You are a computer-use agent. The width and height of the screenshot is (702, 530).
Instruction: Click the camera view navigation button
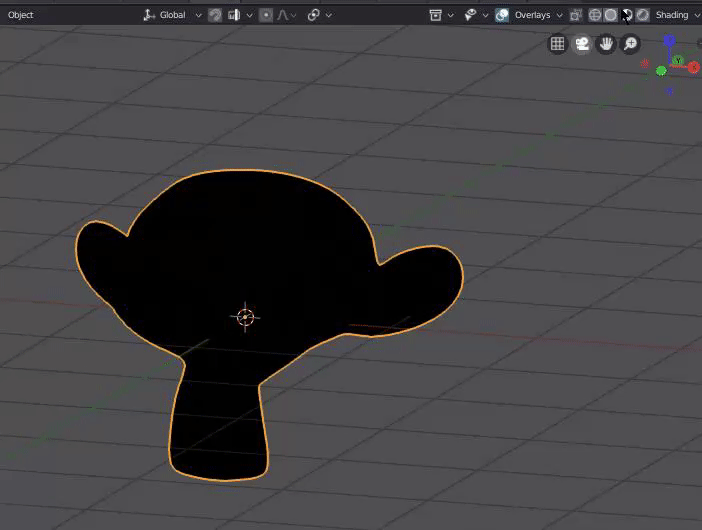tap(582, 44)
